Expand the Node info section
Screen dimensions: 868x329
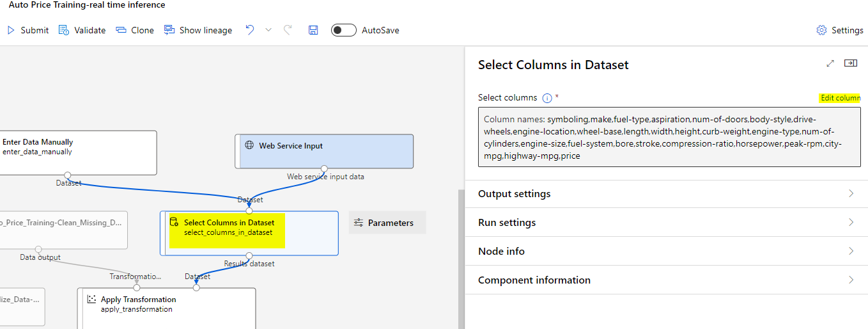666,252
